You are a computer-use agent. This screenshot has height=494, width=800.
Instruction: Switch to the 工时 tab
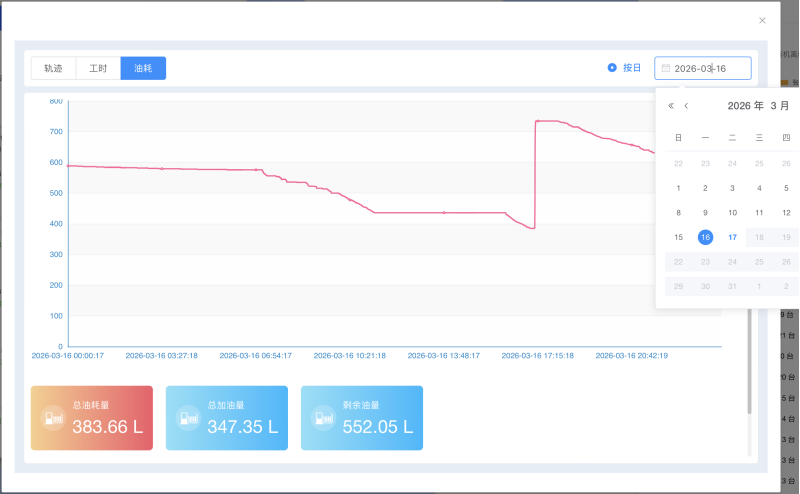tap(98, 68)
